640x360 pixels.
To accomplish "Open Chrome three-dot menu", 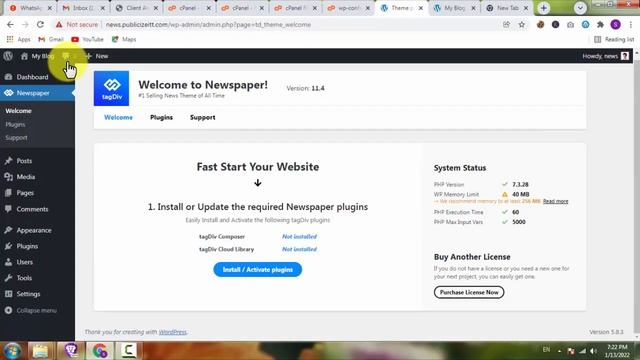I will (631, 24).
